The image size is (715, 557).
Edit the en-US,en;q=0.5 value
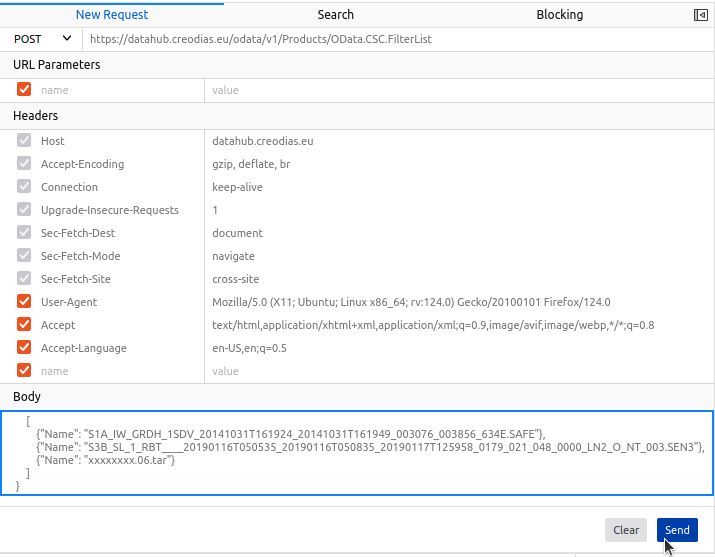[x=249, y=348]
